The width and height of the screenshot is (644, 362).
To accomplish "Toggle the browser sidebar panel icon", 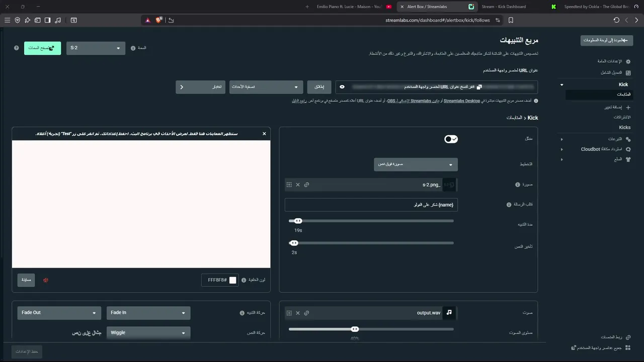I will click(x=47, y=20).
